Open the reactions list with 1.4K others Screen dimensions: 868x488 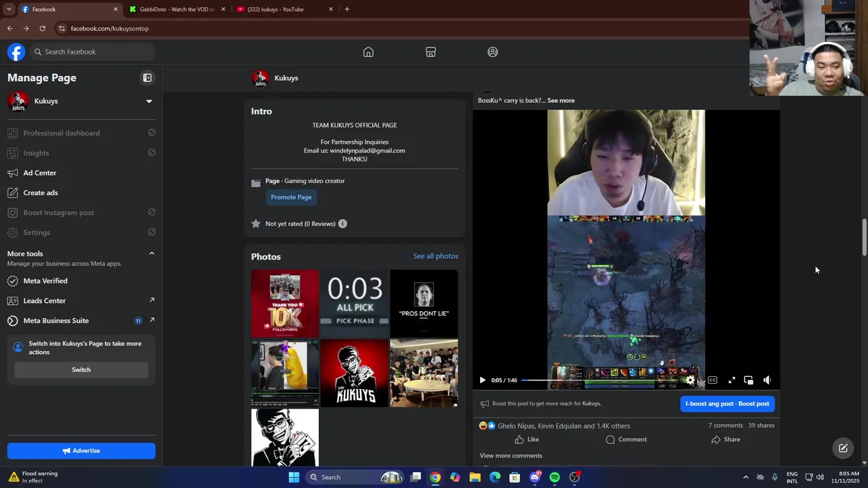(x=564, y=426)
